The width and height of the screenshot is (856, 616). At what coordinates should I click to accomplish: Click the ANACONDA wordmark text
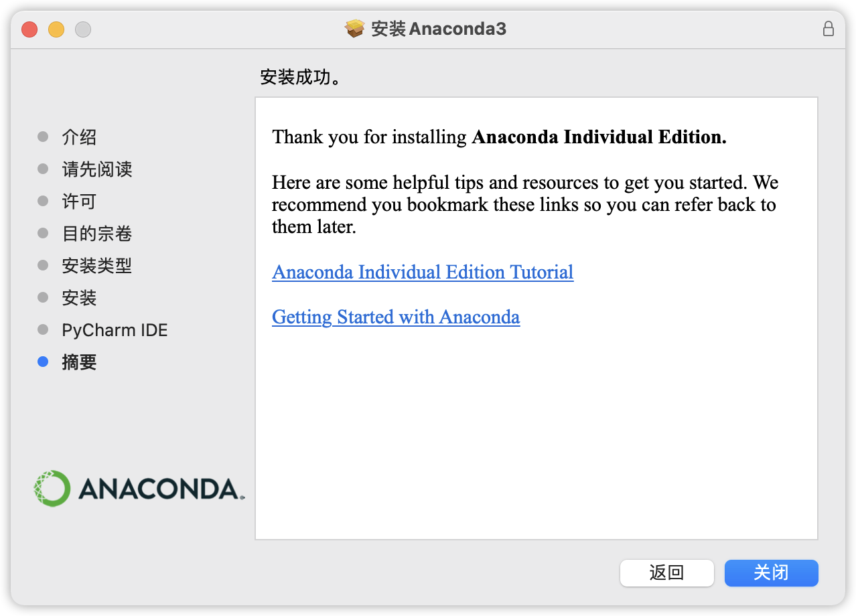click(x=158, y=489)
